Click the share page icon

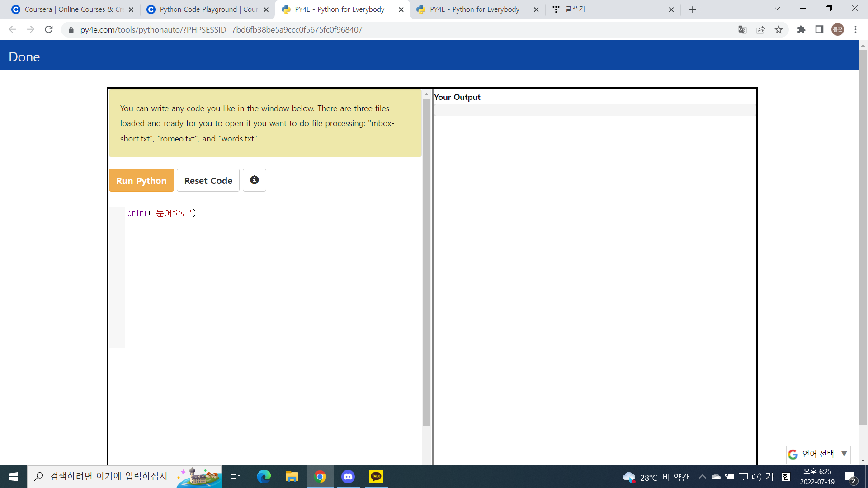tap(760, 30)
